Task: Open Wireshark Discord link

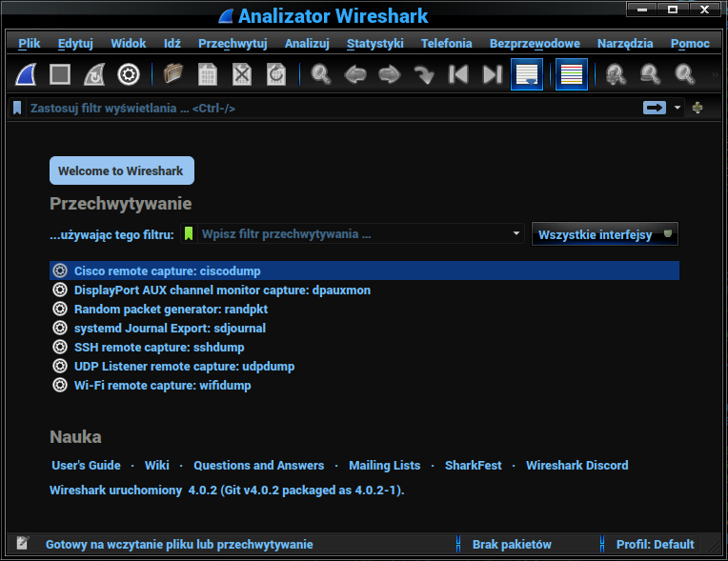Action: pyautogui.click(x=577, y=466)
